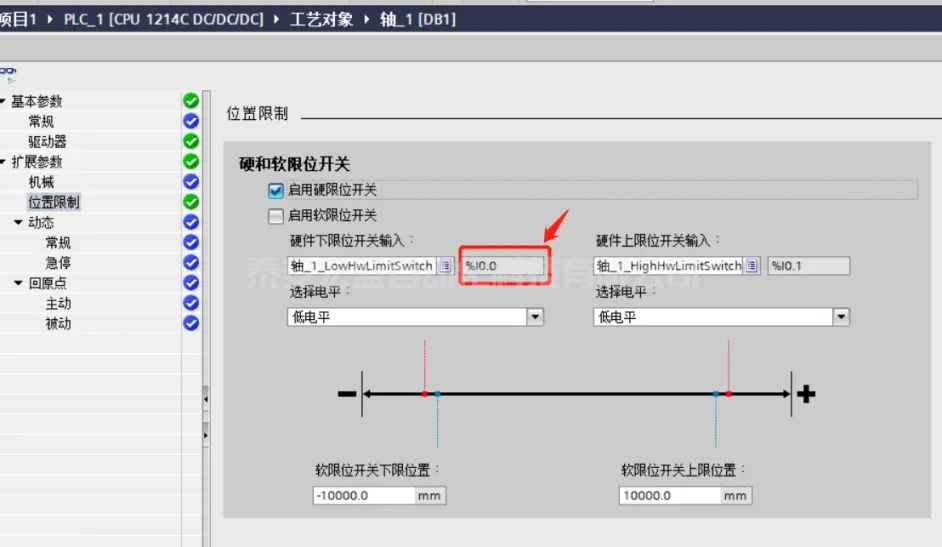This screenshot has width=942, height=547.
Task: Open upper limit 选择电平 dropdown
Action: pos(841,317)
